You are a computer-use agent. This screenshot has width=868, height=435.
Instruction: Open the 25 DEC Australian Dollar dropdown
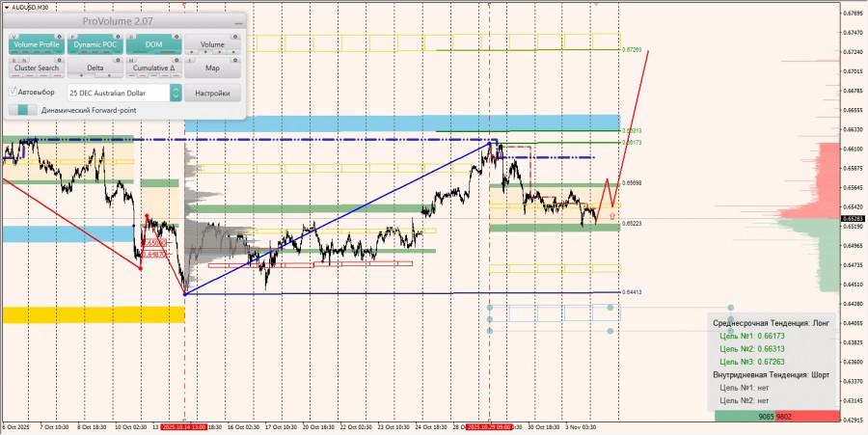(x=118, y=93)
